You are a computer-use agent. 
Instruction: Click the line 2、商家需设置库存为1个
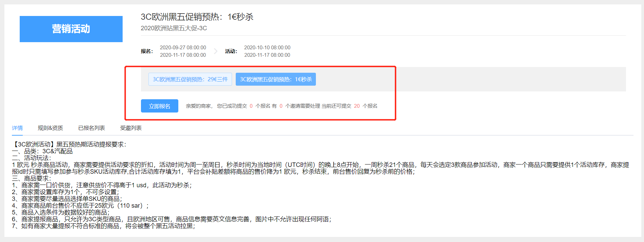click(65, 192)
